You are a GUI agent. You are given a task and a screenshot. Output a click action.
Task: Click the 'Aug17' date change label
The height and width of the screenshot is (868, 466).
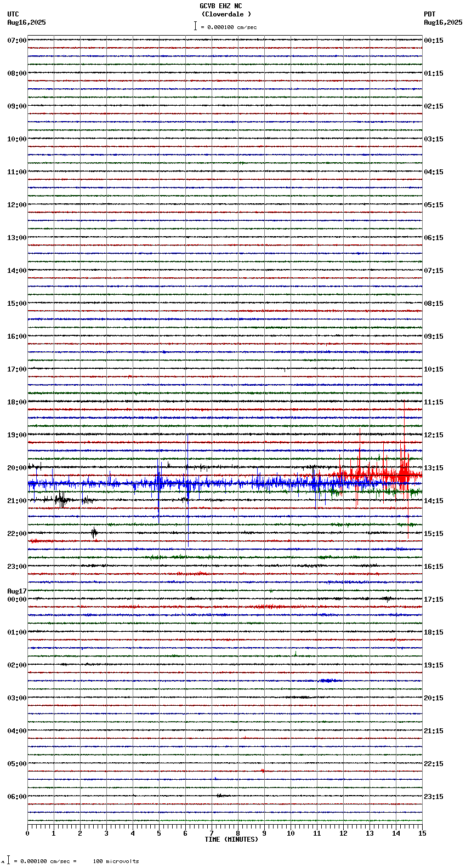click(x=17, y=591)
